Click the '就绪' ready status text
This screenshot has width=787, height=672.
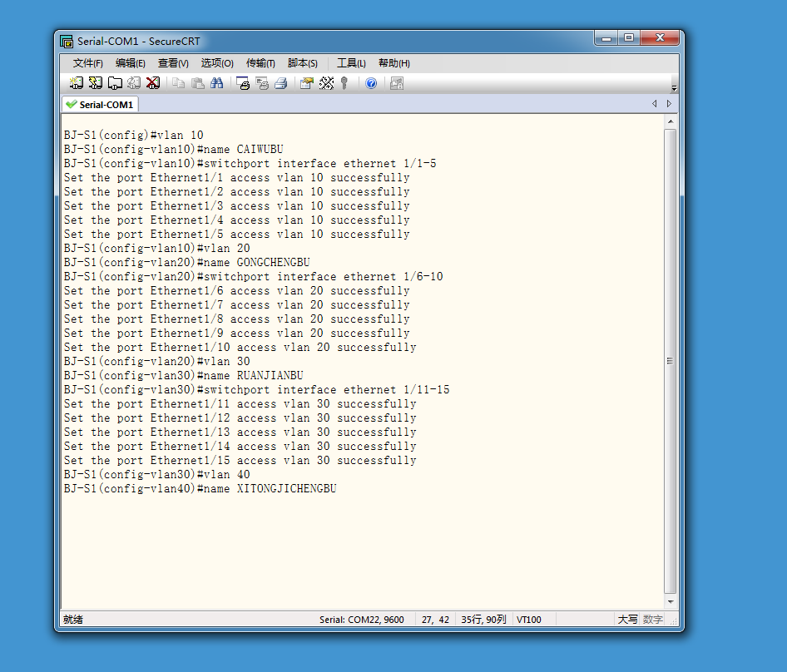pos(72,620)
